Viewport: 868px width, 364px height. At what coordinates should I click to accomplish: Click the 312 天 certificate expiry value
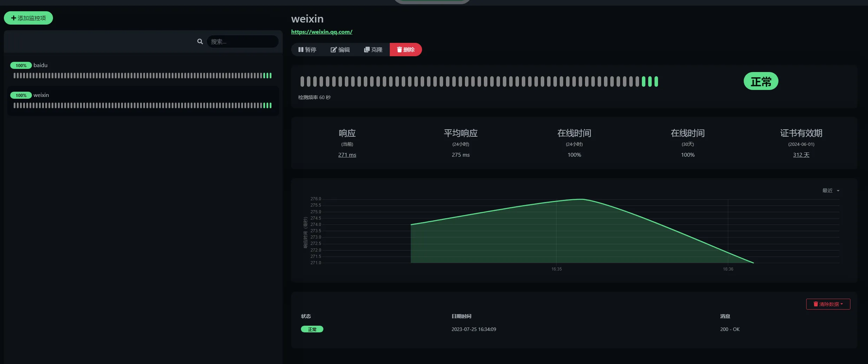pos(801,155)
